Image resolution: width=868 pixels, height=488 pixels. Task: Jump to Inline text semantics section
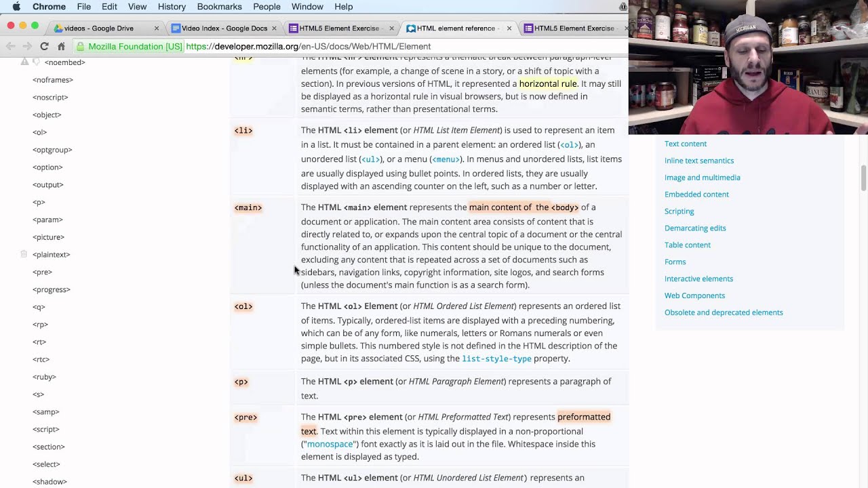point(699,161)
